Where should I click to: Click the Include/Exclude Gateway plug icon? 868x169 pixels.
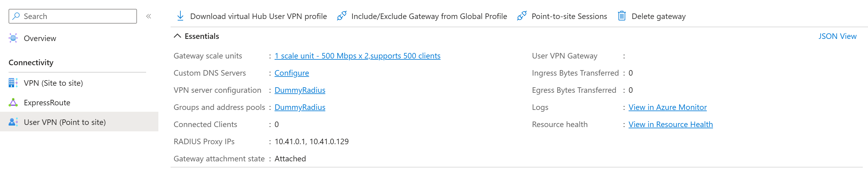click(341, 16)
